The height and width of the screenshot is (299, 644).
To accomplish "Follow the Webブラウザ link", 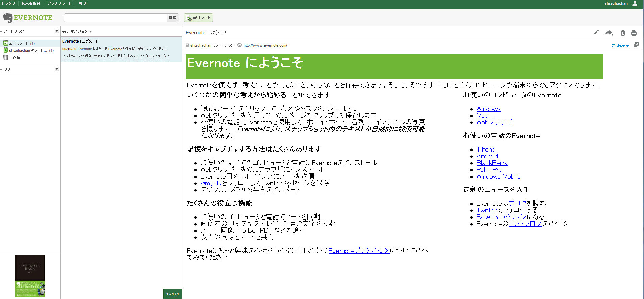I will point(495,122).
